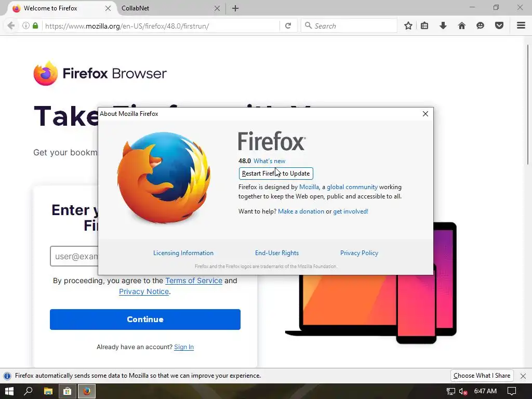Open Licensing Information link
Image resolution: width=532 pixels, height=399 pixels.
(x=183, y=253)
